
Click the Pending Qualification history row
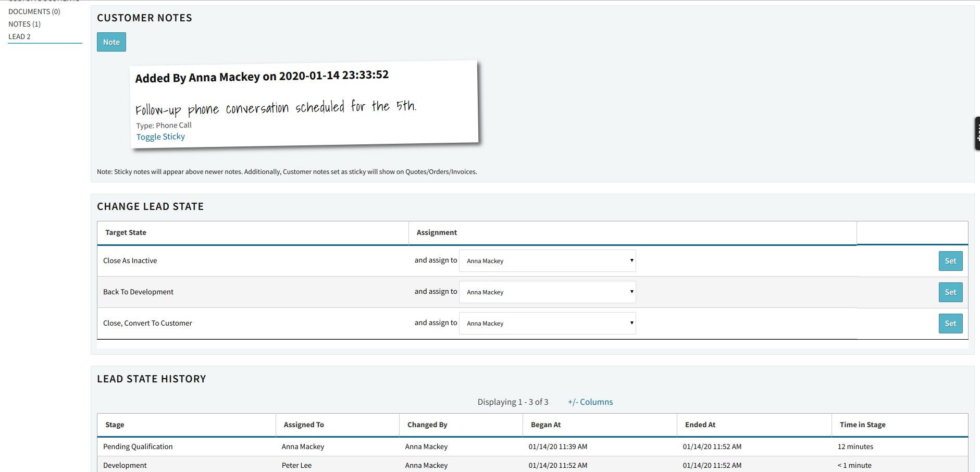point(532,446)
